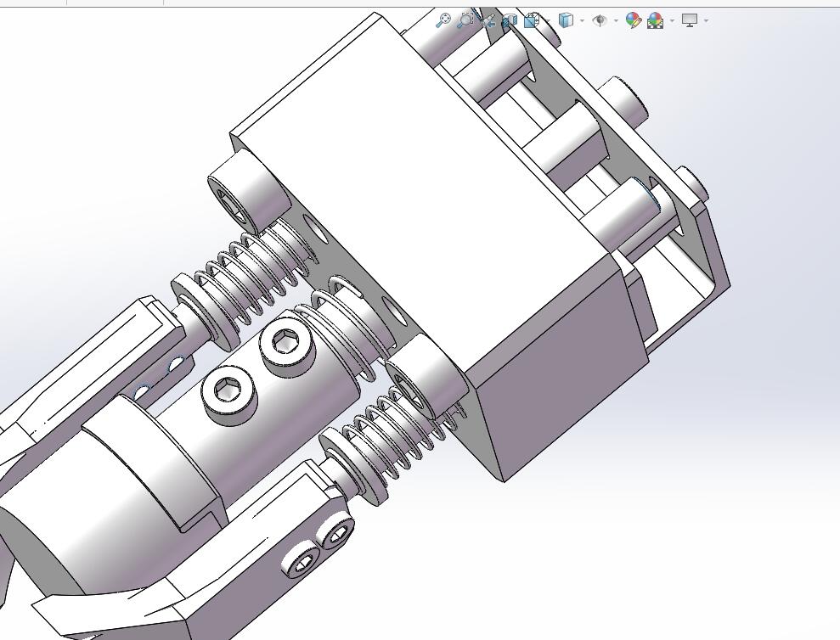The image size is (840, 640).
Task: Click the View Settings monitor icon
Action: pyautogui.click(x=690, y=20)
